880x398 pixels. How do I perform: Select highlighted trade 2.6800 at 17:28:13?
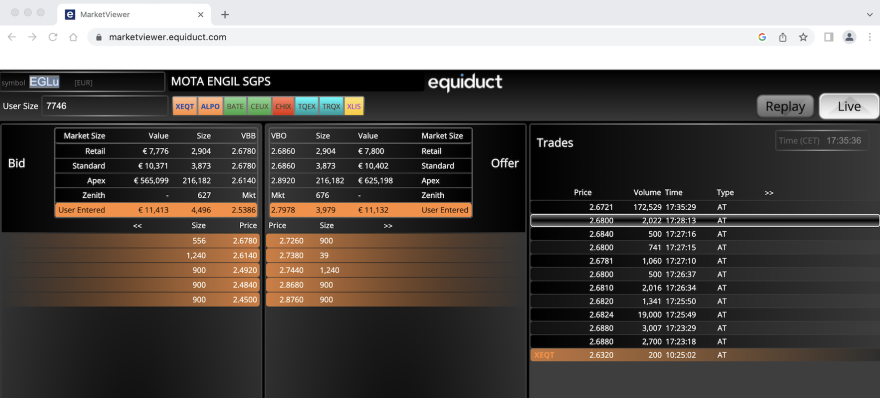coord(705,221)
